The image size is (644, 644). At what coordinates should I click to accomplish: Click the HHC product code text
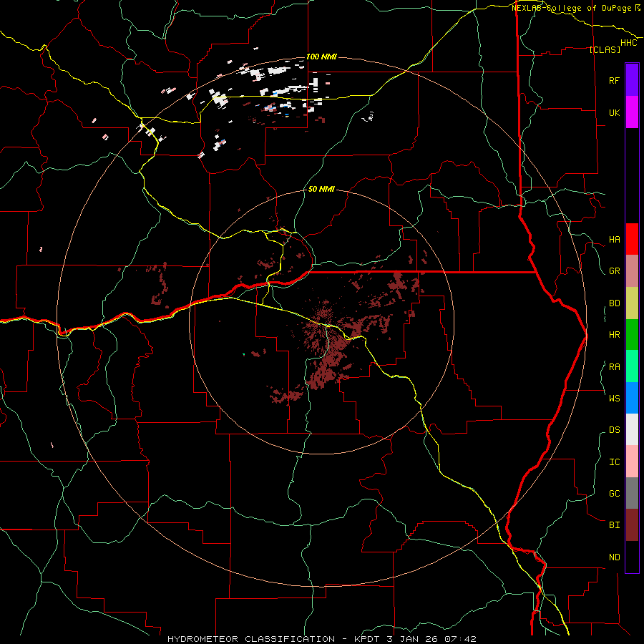(628, 43)
